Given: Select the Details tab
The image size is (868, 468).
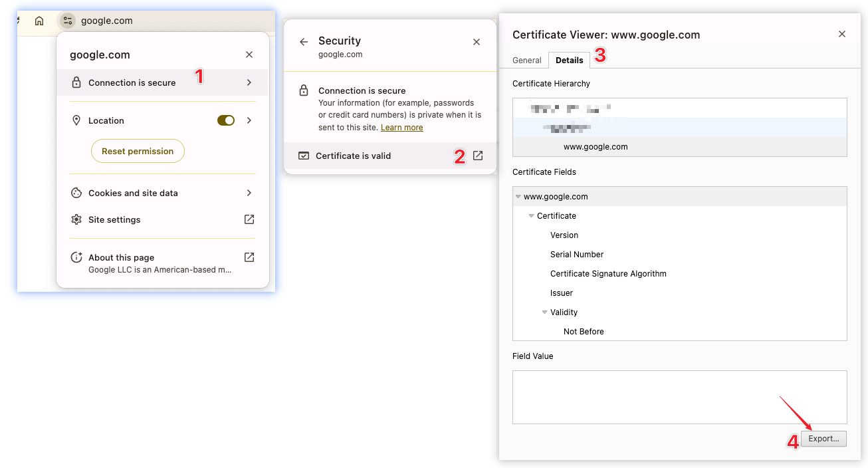Looking at the screenshot, I should point(569,60).
